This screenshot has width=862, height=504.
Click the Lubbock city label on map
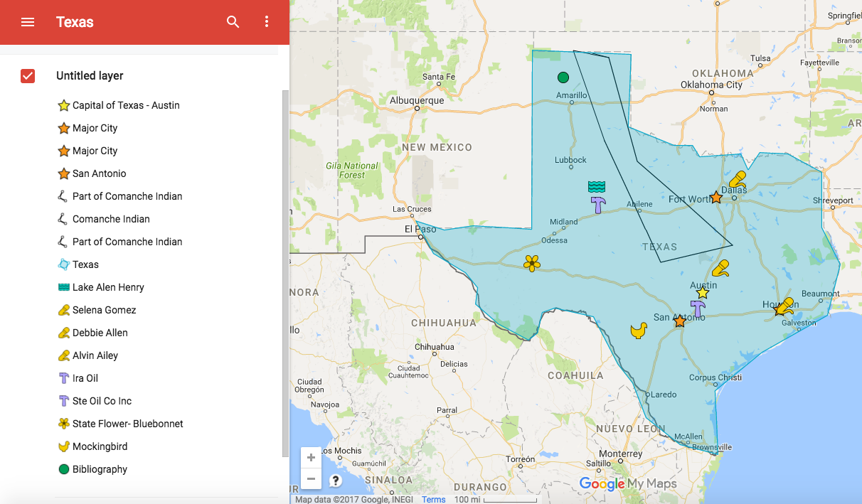[x=571, y=160]
